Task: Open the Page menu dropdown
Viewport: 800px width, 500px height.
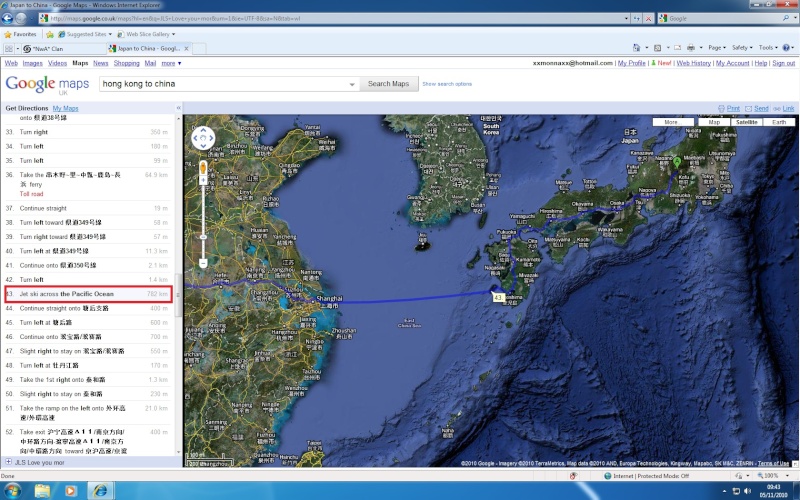Action: click(716, 47)
